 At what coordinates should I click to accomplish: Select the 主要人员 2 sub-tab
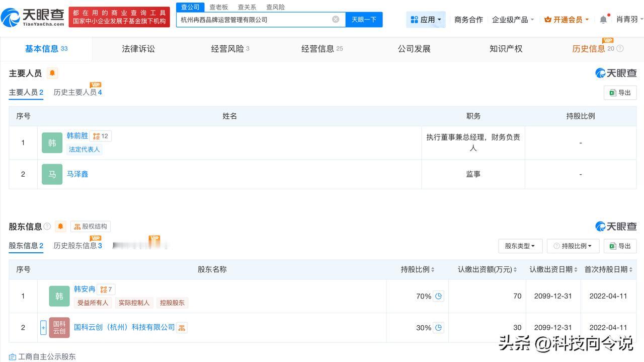click(26, 93)
